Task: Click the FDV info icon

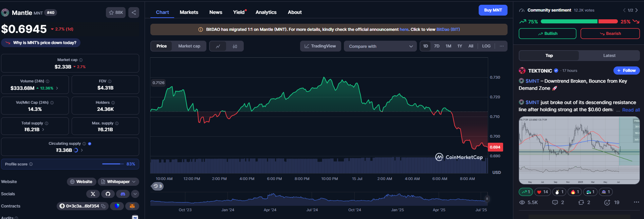Action: coord(110,81)
